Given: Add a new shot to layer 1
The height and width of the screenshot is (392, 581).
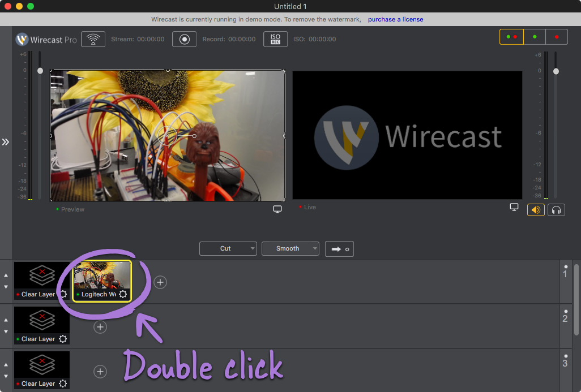Looking at the screenshot, I should coord(160,282).
